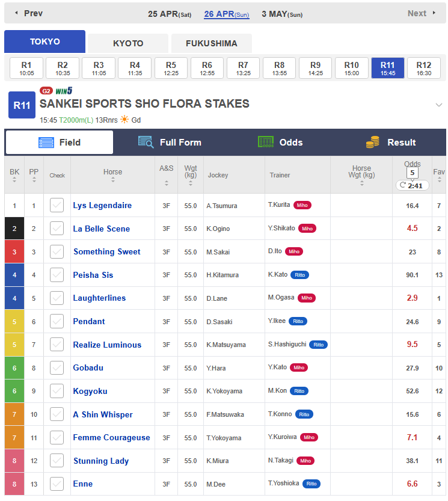The width and height of the screenshot is (448, 501).
Task: Switch to the FUKUSHIMA racecourse tab
Action: pos(212,43)
